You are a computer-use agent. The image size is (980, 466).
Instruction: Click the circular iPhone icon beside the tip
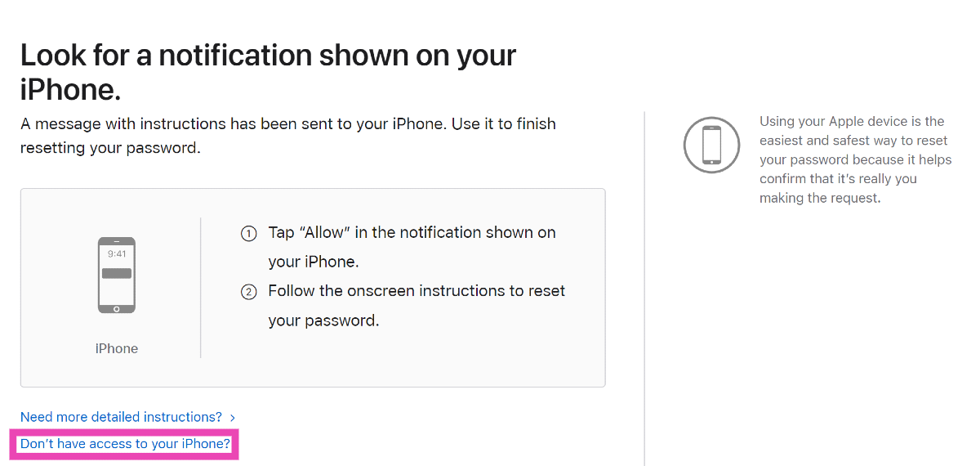coord(711,145)
